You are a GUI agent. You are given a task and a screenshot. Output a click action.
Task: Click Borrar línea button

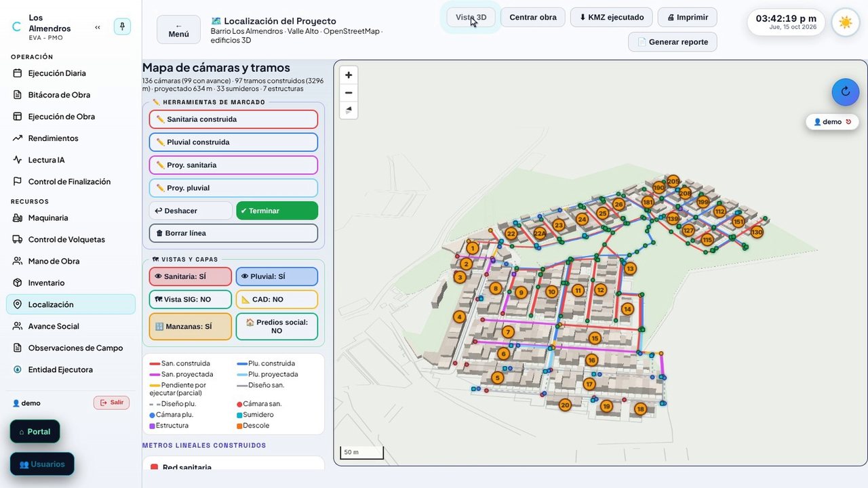pyautogui.click(x=233, y=233)
